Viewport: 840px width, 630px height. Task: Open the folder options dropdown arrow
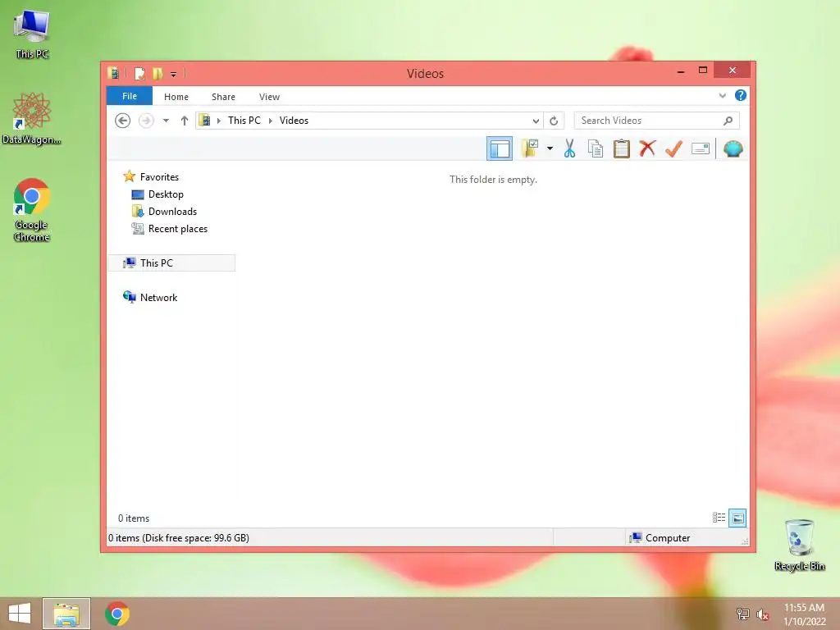(550, 148)
